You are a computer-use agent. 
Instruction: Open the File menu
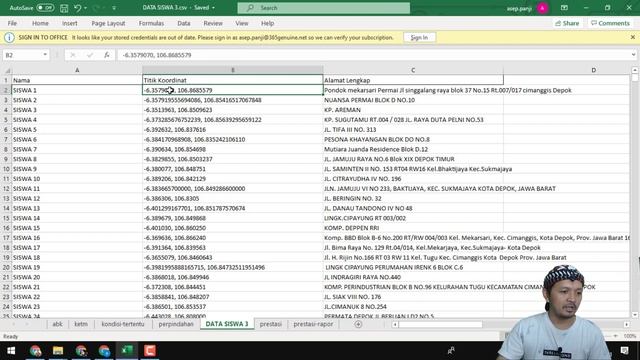[12, 23]
